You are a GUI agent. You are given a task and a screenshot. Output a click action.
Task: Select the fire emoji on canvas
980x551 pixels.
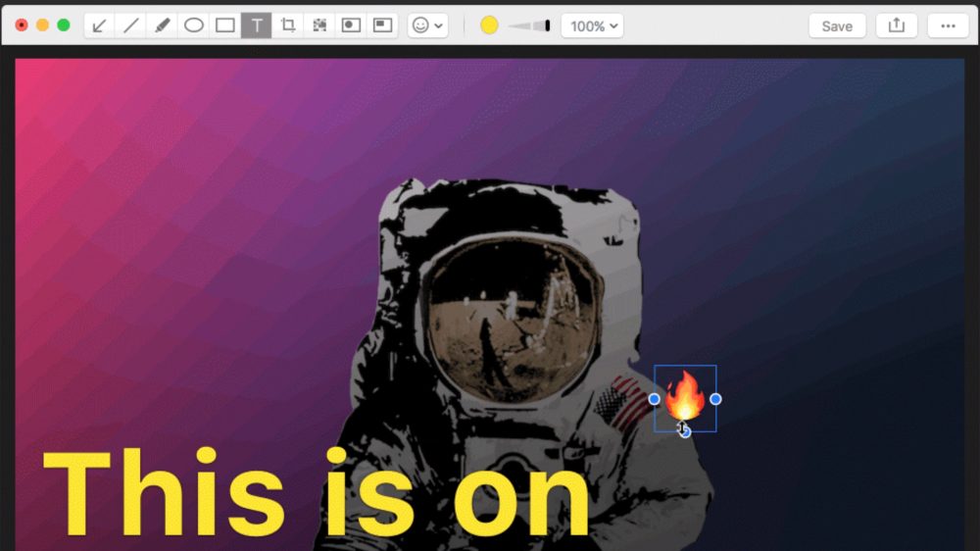click(x=685, y=395)
